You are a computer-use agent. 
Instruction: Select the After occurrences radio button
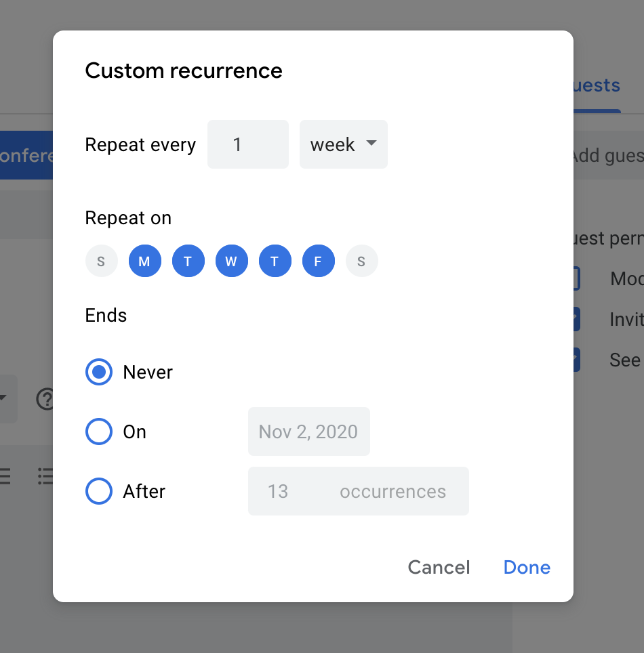[x=99, y=491]
